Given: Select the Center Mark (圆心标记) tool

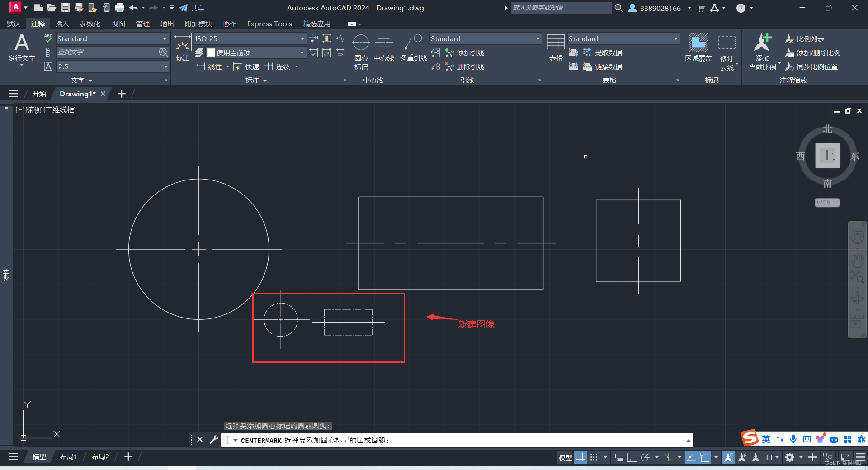Looking at the screenshot, I should pyautogui.click(x=361, y=50).
